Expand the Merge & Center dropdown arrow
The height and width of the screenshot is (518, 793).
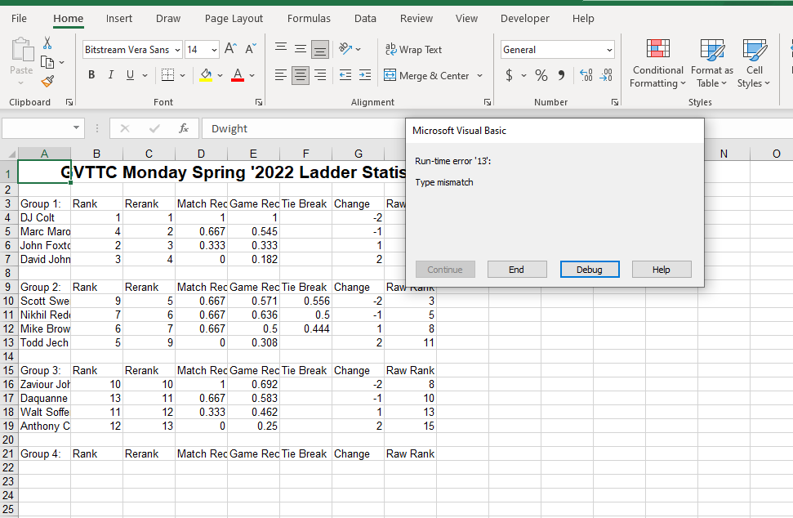[x=480, y=75]
